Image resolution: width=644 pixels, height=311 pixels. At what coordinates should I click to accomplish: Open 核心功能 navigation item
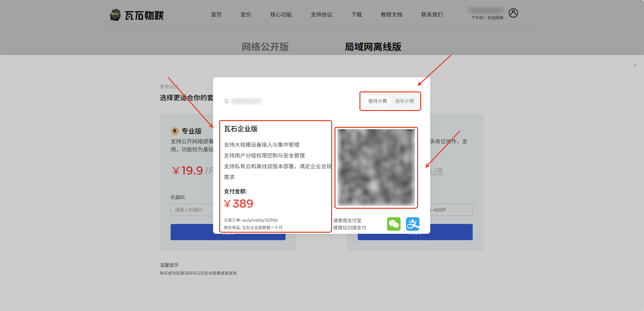tap(281, 15)
